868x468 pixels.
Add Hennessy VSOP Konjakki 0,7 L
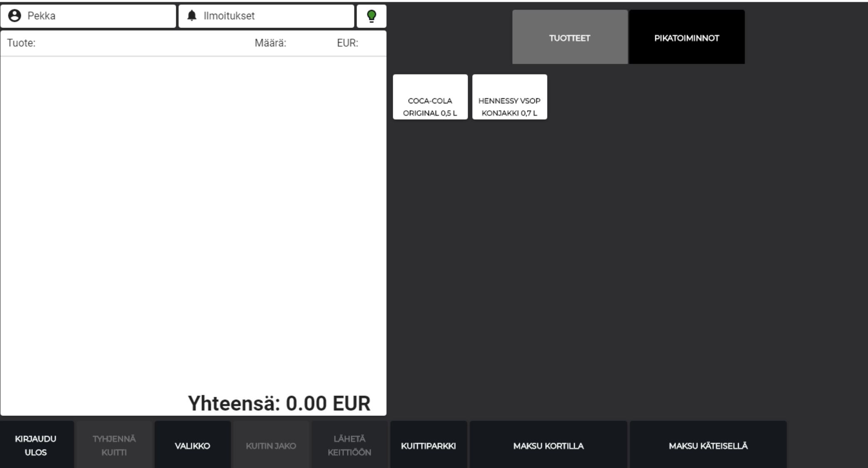509,97
